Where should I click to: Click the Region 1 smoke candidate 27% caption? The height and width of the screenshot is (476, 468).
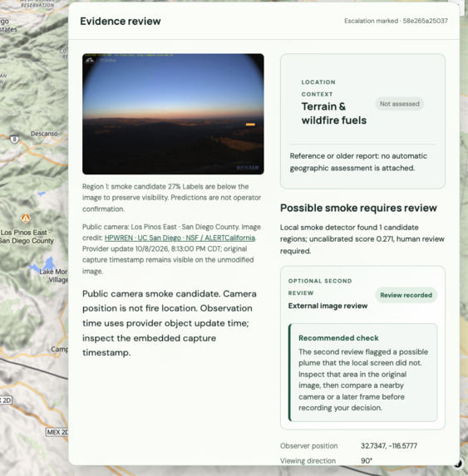pos(171,198)
